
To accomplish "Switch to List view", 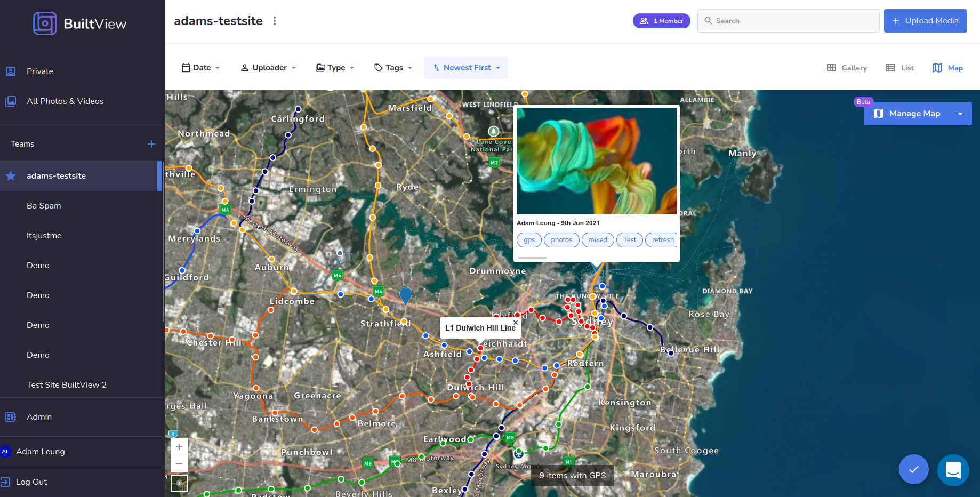I will coord(899,68).
